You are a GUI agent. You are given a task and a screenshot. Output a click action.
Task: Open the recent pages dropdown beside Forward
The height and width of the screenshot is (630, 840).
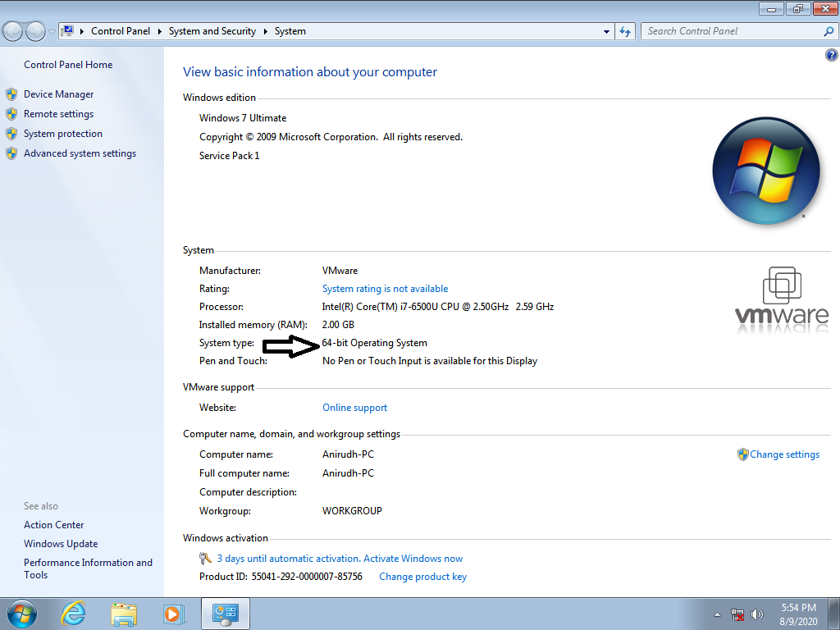pyautogui.click(x=52, y=32)
